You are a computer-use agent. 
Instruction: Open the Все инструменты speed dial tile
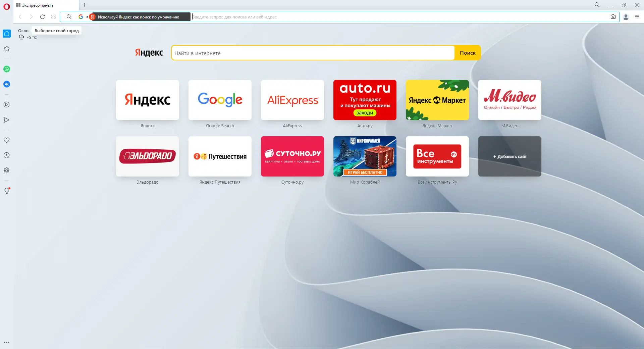437,156
